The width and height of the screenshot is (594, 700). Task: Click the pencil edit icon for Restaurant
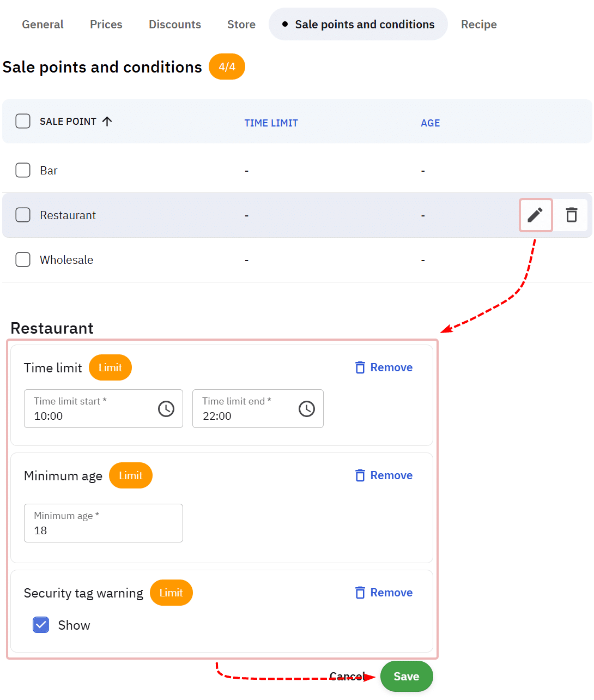[x=535, y=215]
